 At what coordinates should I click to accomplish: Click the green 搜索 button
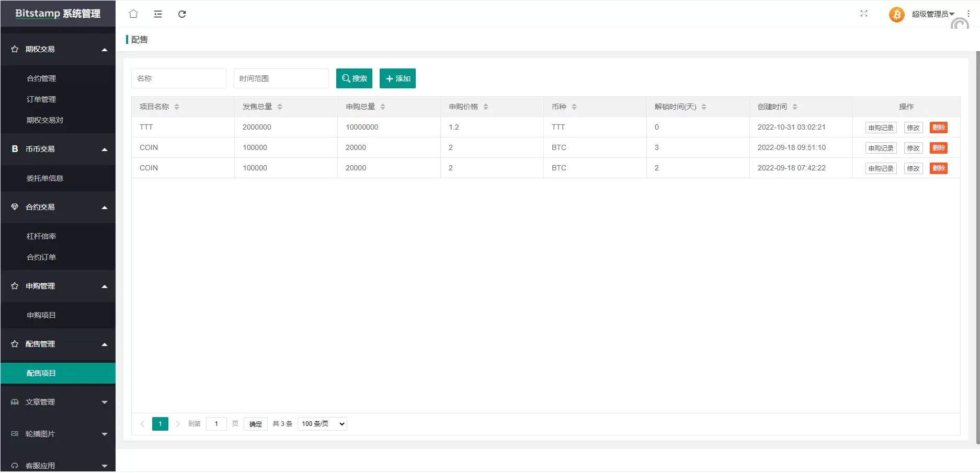pyautogui.click(x=354, y=78)
